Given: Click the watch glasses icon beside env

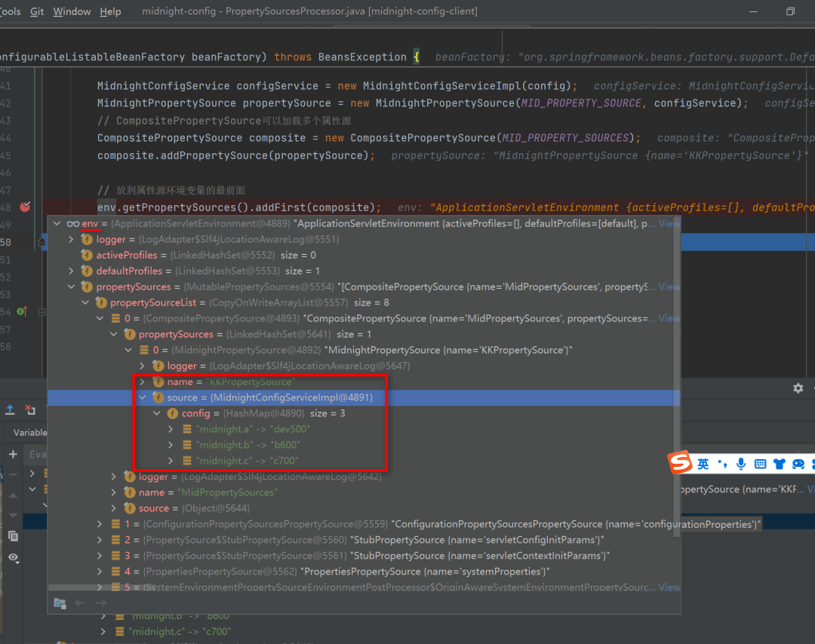Looking at the screenshot, I should tap(72, 224).
